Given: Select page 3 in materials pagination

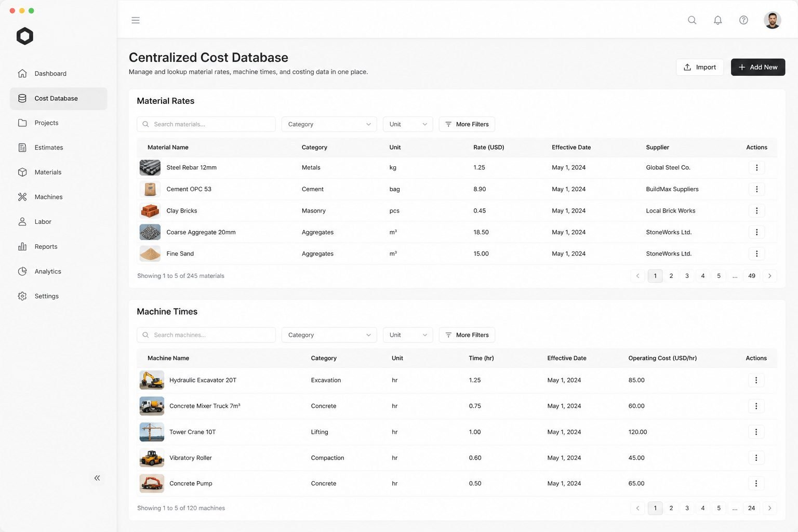Looking at the screenshot, I should point(687,276).
